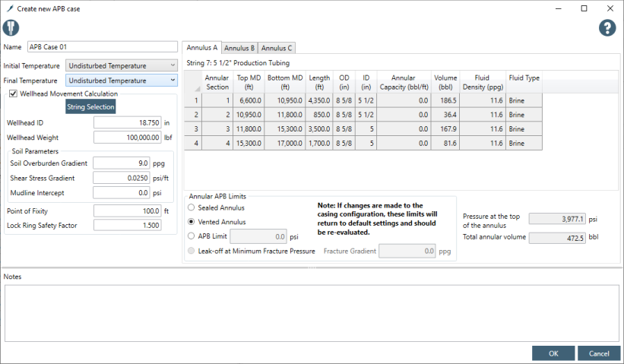This screenshot has height=364, width=624.
Task: Click the Wellhead ID field
Action: coord(128,123)
